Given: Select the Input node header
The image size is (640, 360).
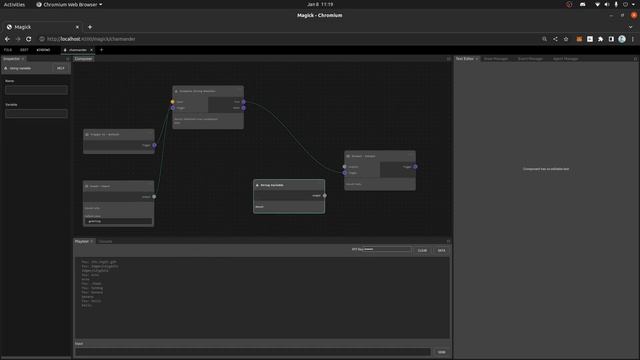Looking at the screenshot, I should (119, 186).
